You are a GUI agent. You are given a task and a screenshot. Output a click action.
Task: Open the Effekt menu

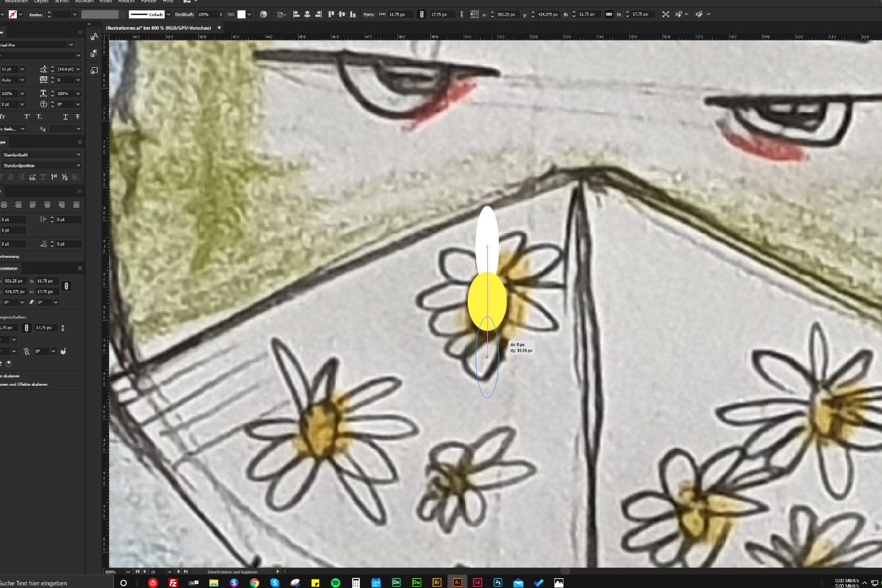pyautogui.click(x=105, y=1)
